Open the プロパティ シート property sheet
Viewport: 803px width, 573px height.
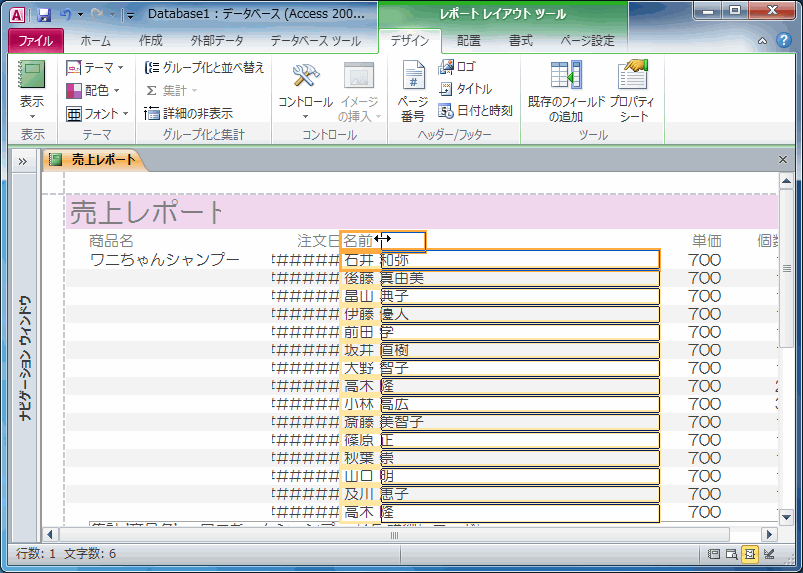[x=633, y=91]
